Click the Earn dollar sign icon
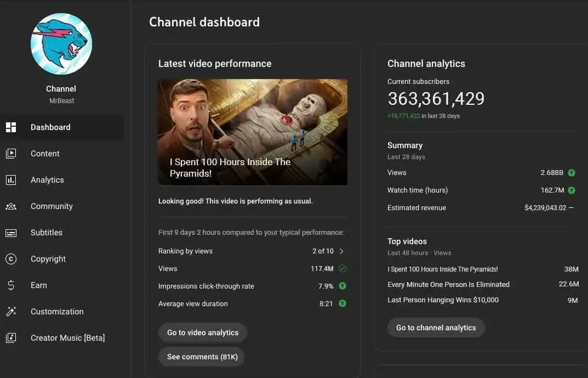This screenshot has width=588, height=378. 11,285
